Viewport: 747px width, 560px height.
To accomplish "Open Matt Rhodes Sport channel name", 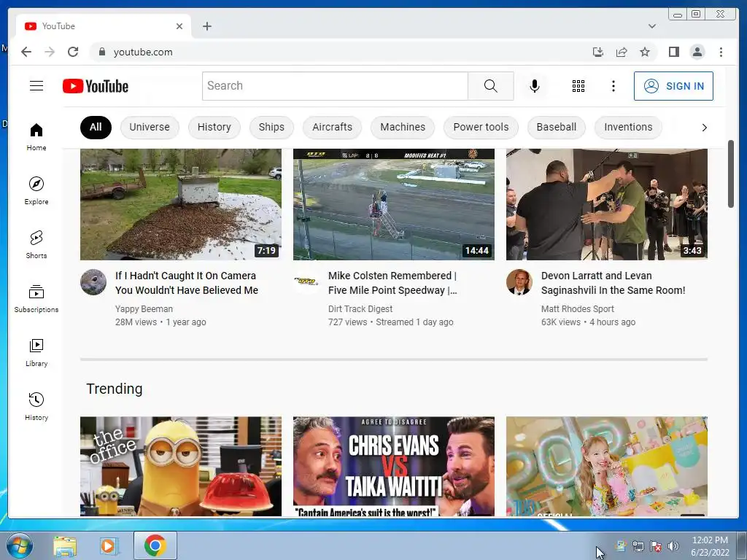I will point(578,309).
